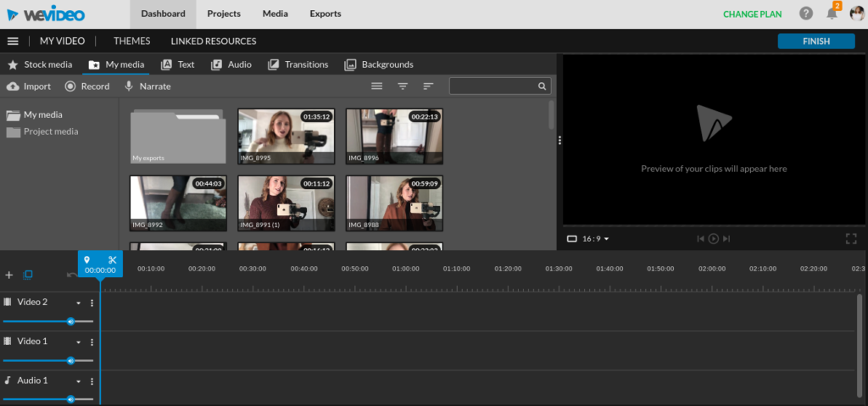Viewport: 868px width, 406px height.
Task: Expand the Video 1 track dropdown arrow
Action: (79, 343)
